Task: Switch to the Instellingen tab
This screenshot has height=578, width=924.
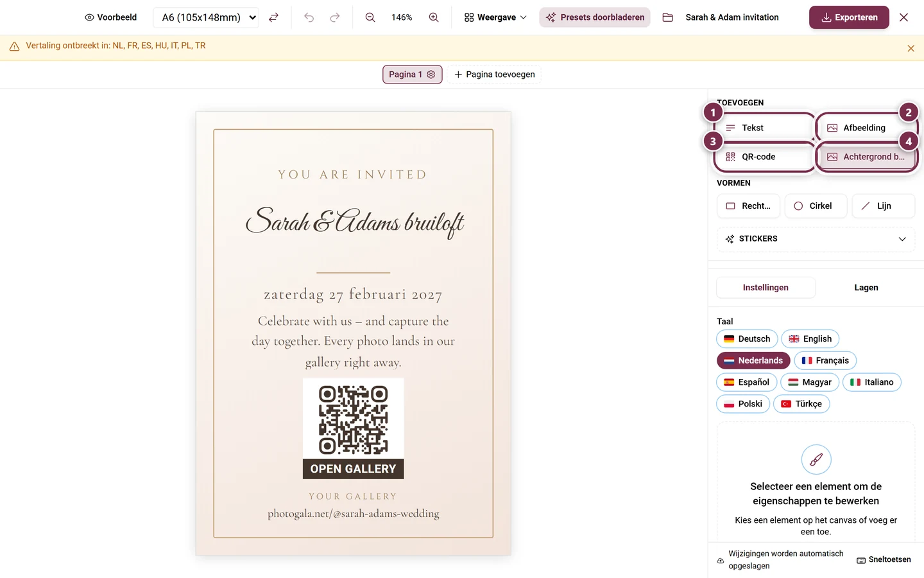Action: click(766, 288)
